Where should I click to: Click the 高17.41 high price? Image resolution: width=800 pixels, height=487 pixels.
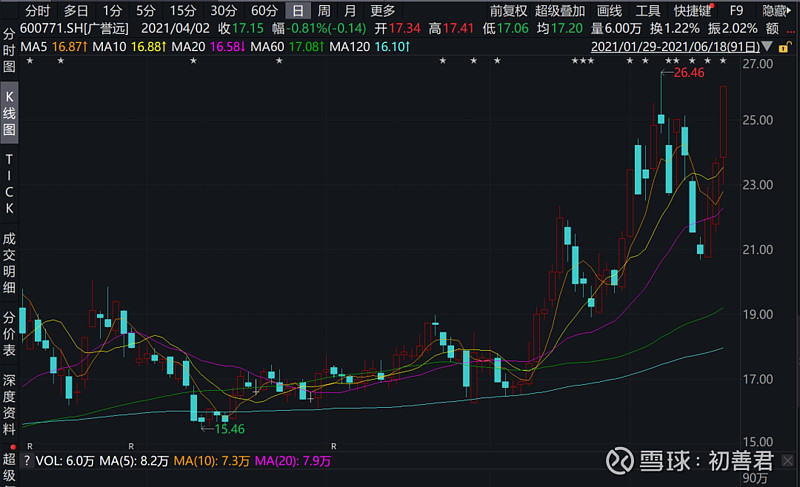tap(451, 29)
